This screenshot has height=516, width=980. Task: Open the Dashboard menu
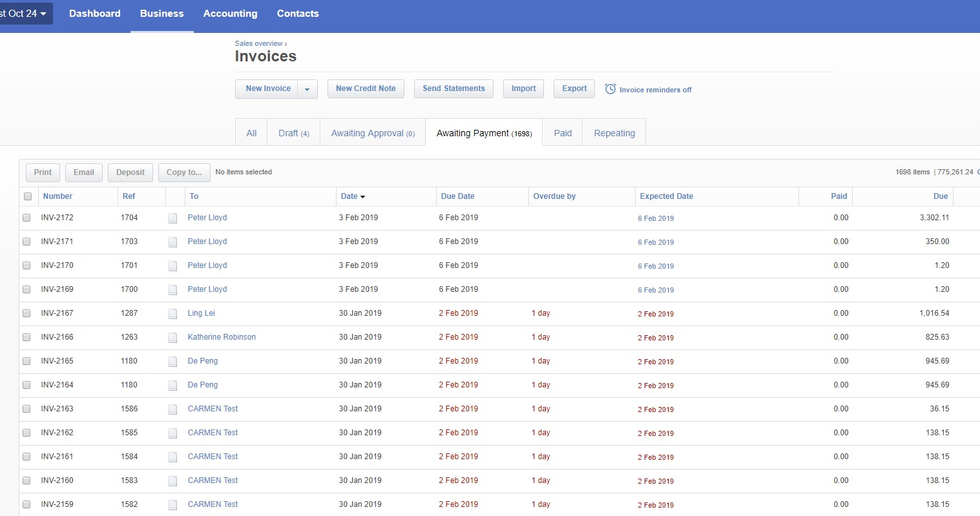click(95, 14)
